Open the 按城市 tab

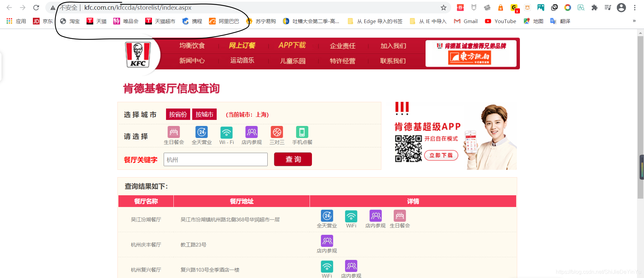(x=204, y=114)
